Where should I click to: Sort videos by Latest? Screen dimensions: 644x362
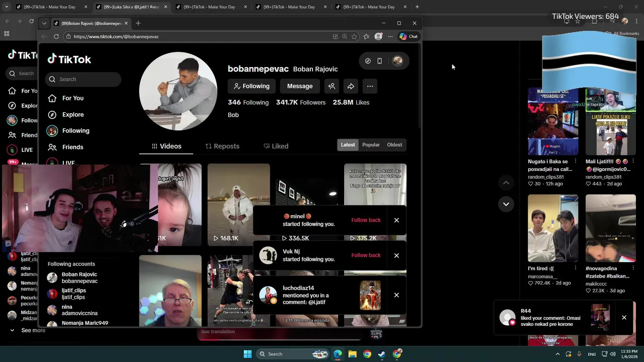click(x=348, y=145)
